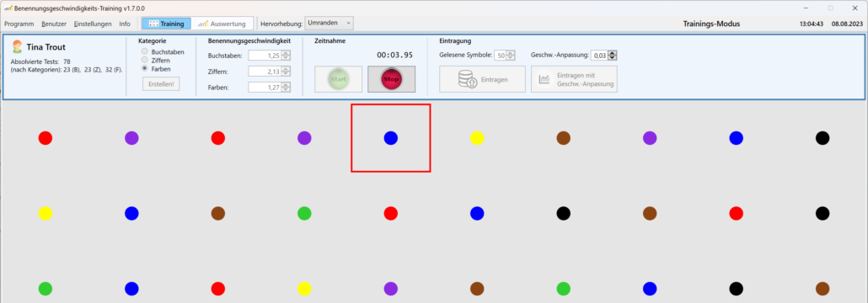
Task: Select the Buchstaben category radio button
Action: click(145, 52)
